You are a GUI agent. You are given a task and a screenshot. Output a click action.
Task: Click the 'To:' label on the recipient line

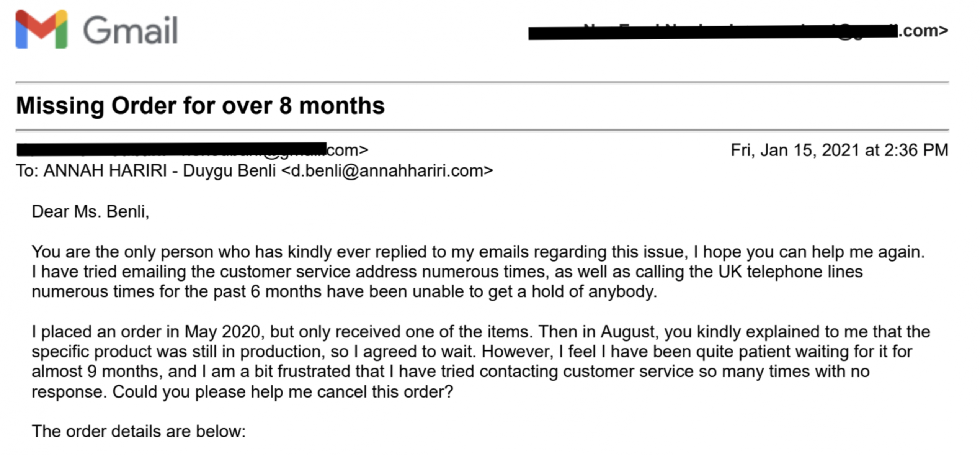click(x=27, y=171)
